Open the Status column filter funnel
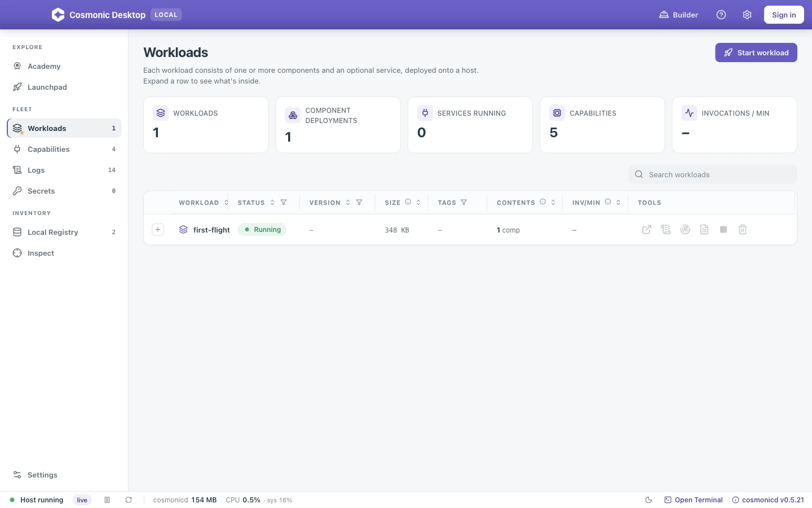This screenshot has width=812, height=508. click(284, 203)
